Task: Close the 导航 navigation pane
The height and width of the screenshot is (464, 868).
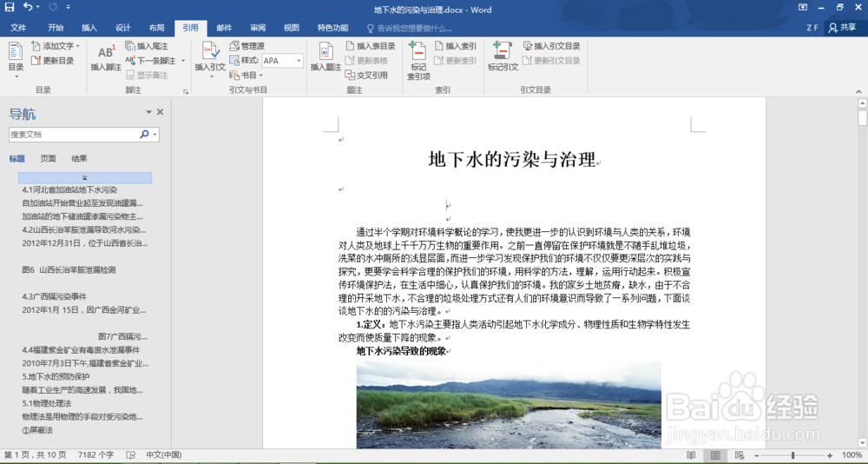Action: tap(160, 112)
